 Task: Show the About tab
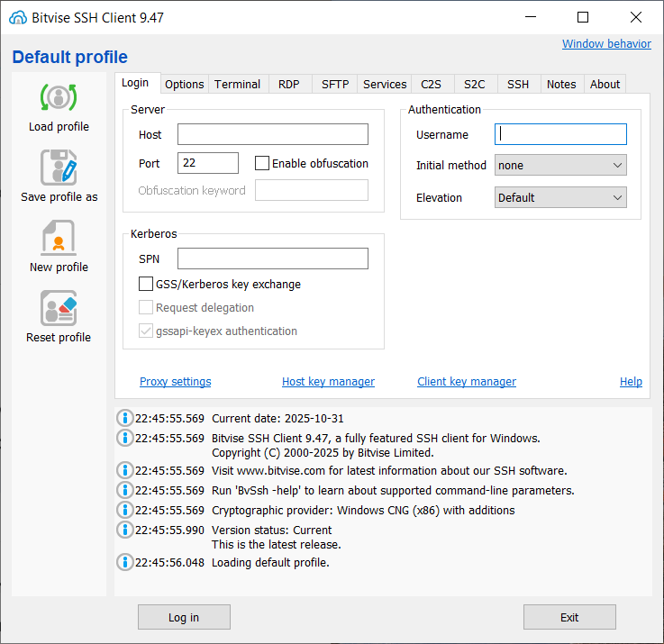coord(605,85)
